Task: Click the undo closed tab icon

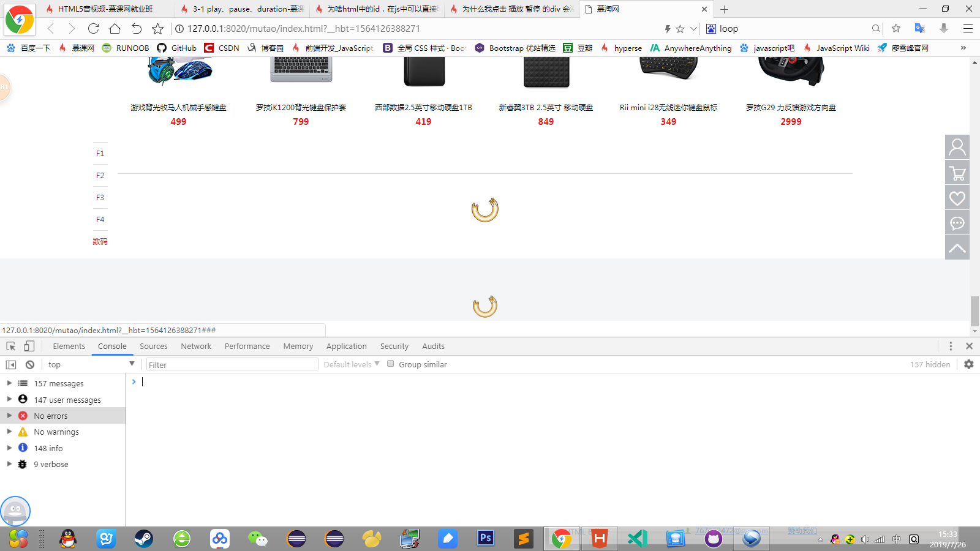Action: coord(136,29)
